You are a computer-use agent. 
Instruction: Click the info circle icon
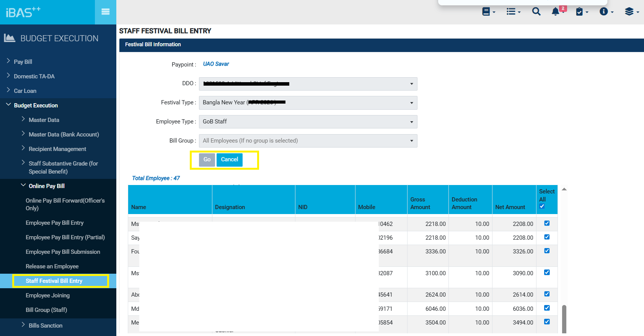tap(606, 11)
